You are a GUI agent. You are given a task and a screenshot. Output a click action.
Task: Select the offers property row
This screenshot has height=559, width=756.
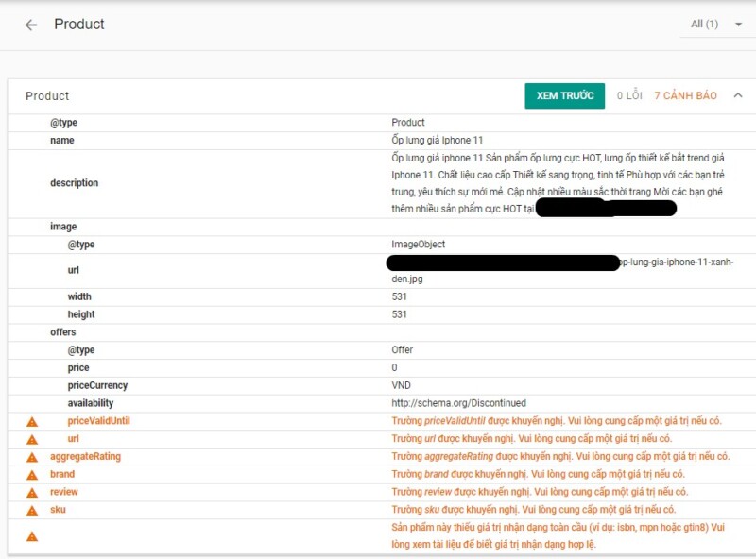point(63,332)
